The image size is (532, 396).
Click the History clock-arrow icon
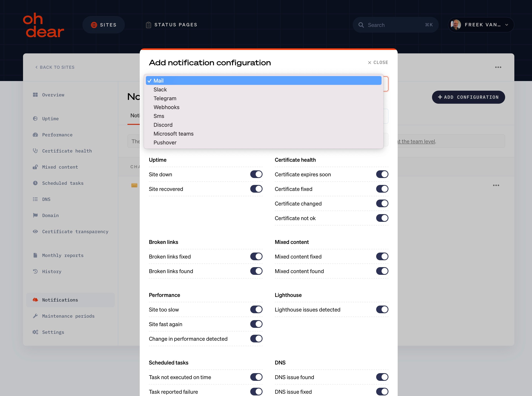click(x=35, y=271)
